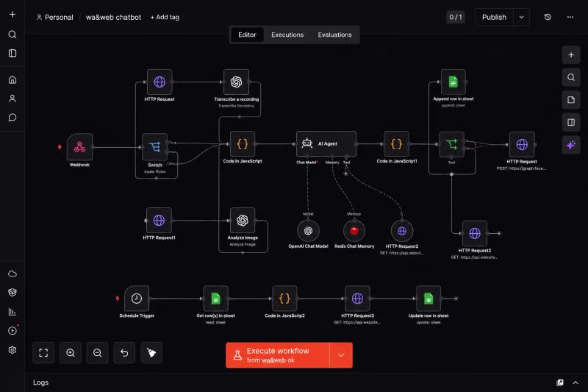Go to the home overview in sidebar
This screenshot has height=392, width=588.
click(x=12, y=79)
